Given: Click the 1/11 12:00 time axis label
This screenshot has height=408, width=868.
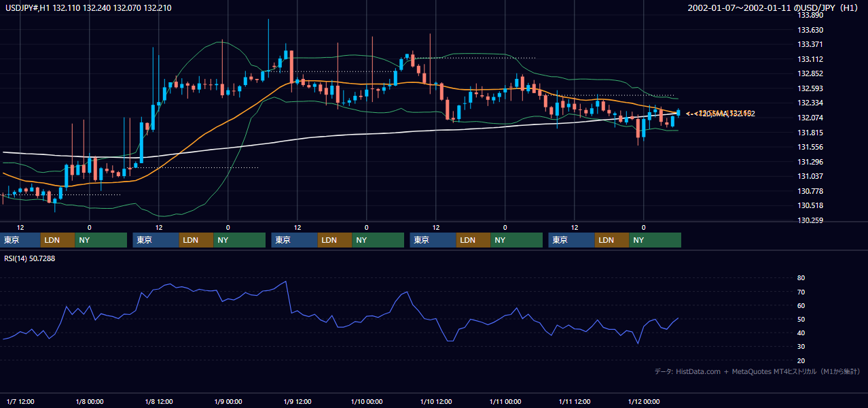Looking at the screenshot, I should pyautogui.click(x=575, y=401).
